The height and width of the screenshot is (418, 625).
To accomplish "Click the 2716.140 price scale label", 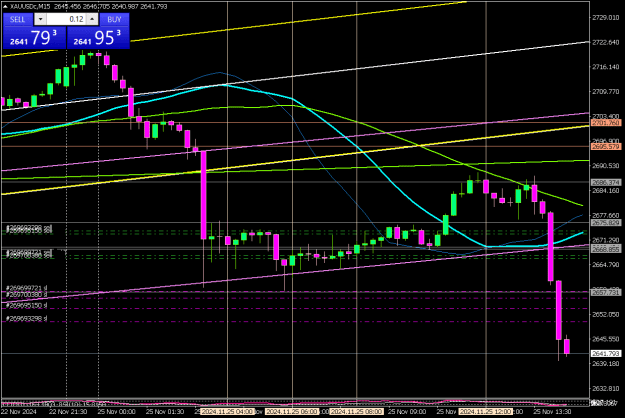I will 605,67.
